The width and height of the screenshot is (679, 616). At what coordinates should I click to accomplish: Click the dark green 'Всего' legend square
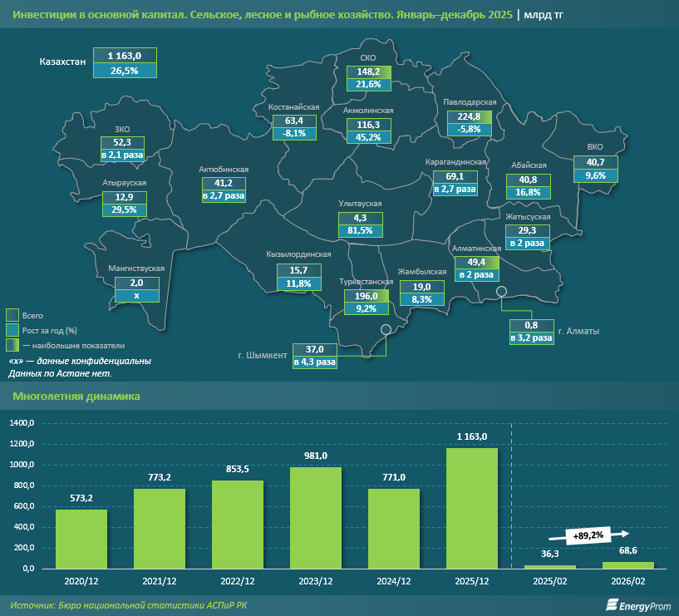(12, 315)
